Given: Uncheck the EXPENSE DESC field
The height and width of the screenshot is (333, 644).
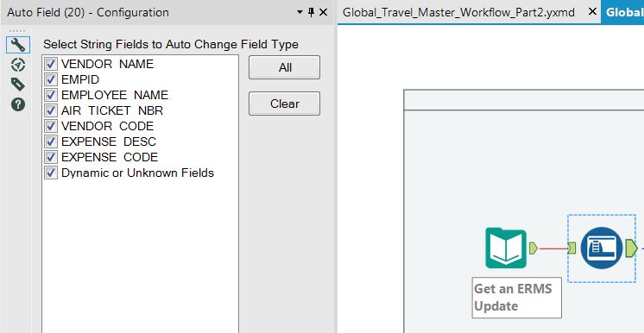Looking at the screenshot, I should point(51,141).
